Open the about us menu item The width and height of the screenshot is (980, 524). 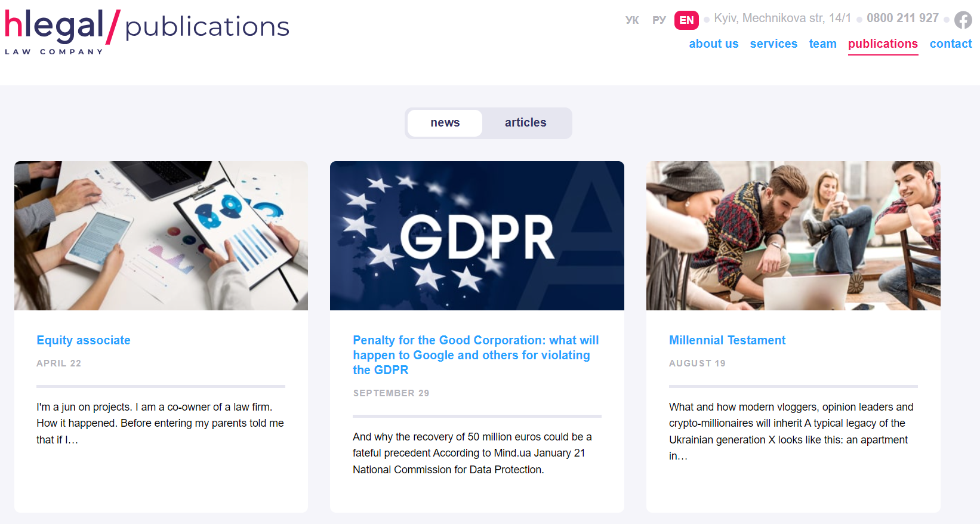click(x=713, y=44)
